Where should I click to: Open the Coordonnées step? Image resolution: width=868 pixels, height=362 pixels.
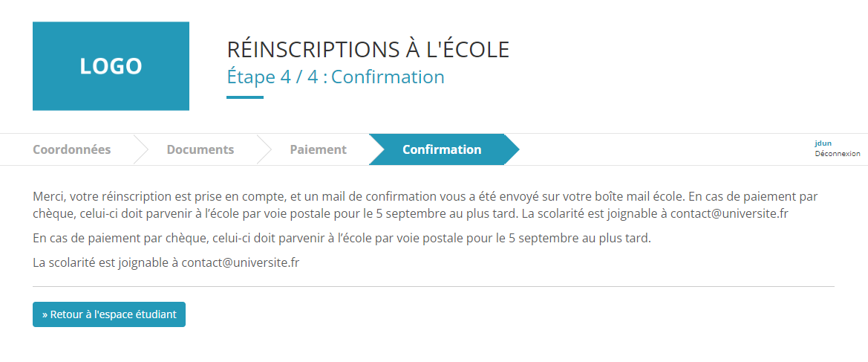click(71, 149)
